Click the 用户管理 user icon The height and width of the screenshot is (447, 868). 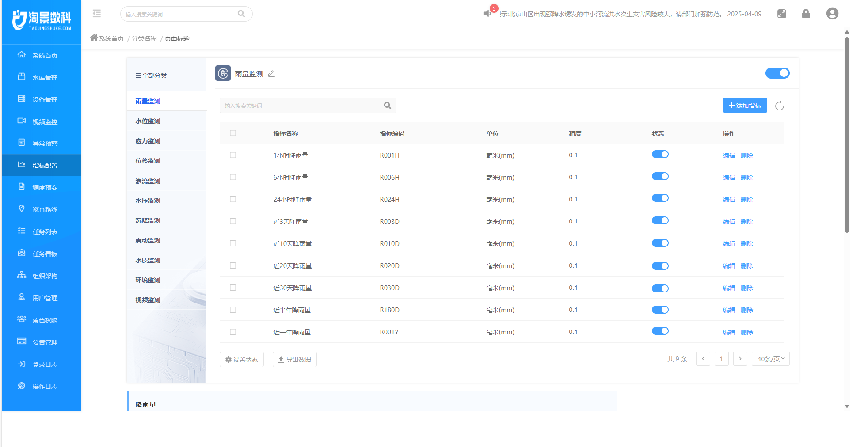click(x=22, y=297)
